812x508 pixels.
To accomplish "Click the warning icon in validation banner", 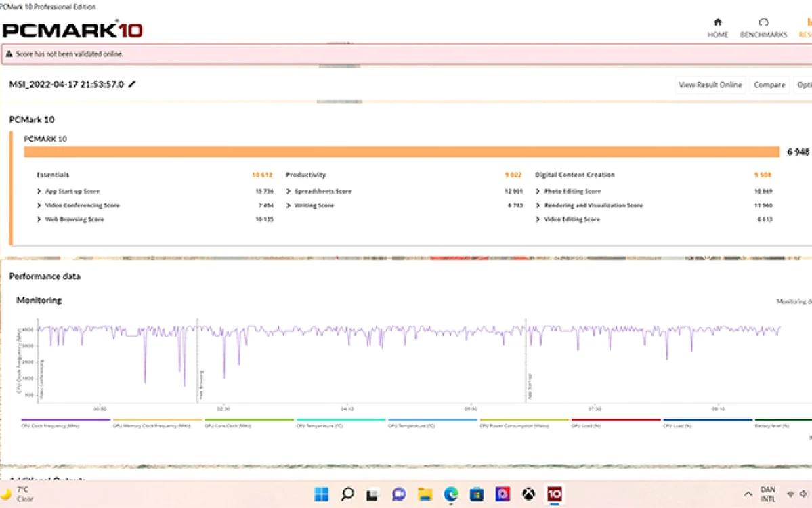I will [9, 54].
